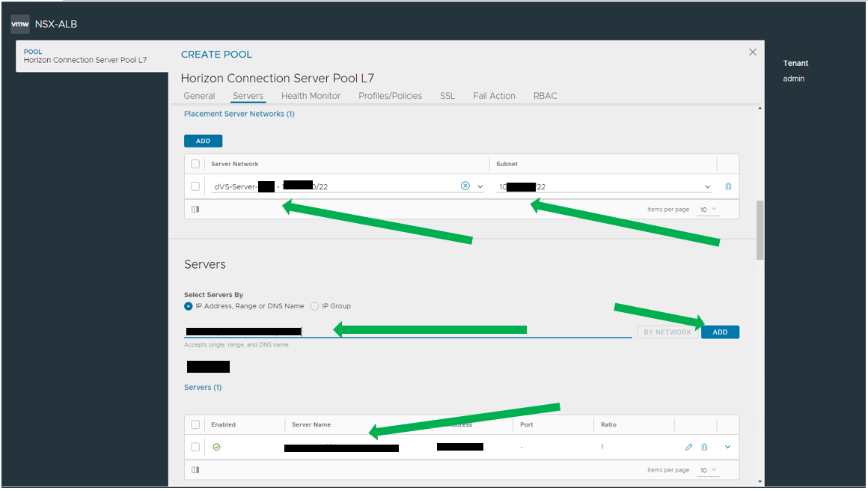
Task: Click the green enabled status icon
Action: tap(216, 447)
